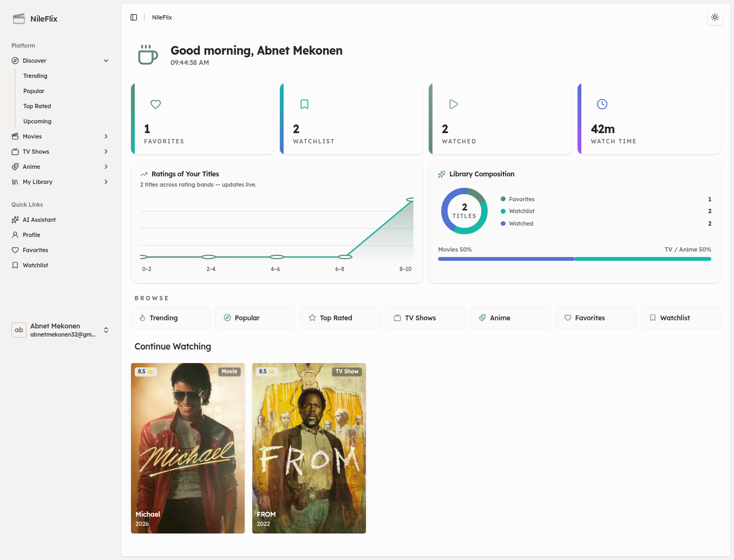The width and height of the screenshot is (734, 560).
Task: Expand the TV Shows section chevron
Action: (106, 151)
